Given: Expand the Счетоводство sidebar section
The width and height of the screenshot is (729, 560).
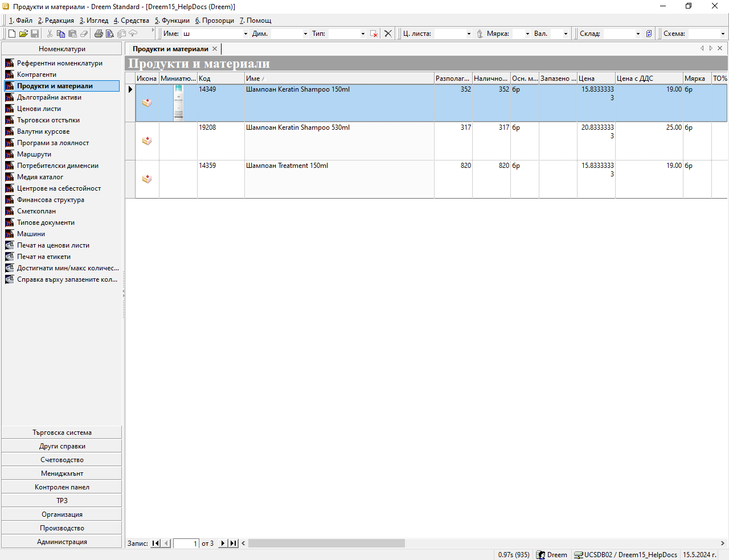Looking at the screenshot, I should pyautogui.click(x=62, y=460).
